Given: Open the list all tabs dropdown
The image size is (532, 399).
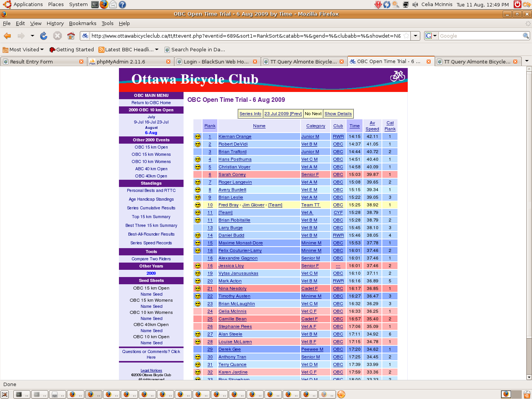Looking at the screenshot, I should click(x=527, y=61).
